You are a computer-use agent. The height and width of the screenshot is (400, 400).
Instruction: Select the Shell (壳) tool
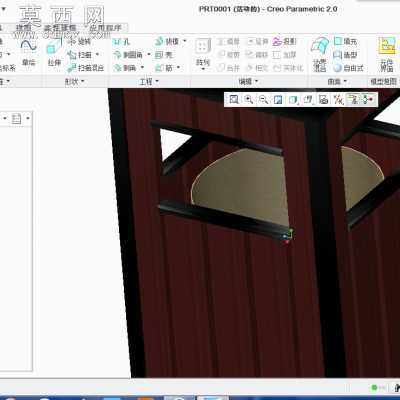tap(164, 55)
